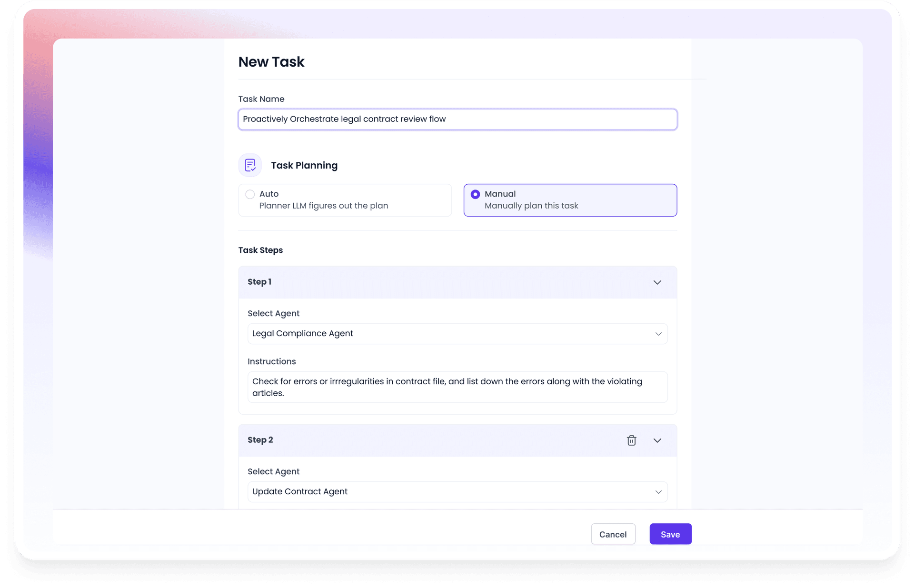Delete Step 2 with trash icon
This screenshot has height=588, width=914.
click(631, 440)
